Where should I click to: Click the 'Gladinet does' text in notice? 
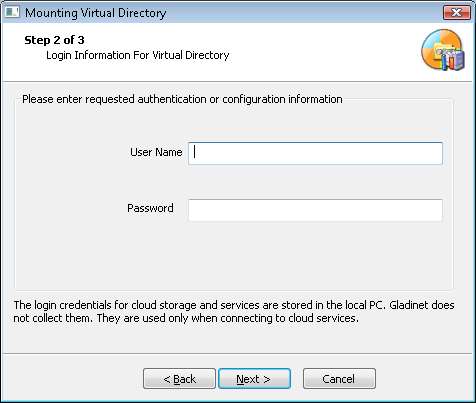click(x=422, y=305)
